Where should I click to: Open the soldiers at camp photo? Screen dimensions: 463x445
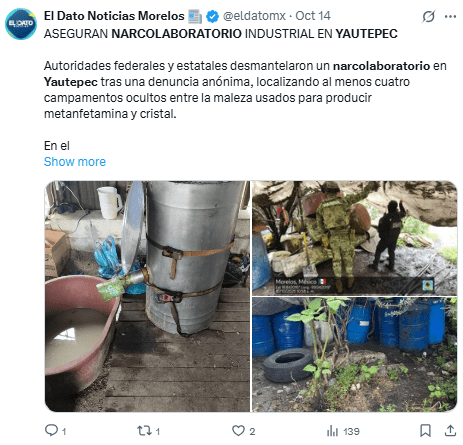click(354, 238)
